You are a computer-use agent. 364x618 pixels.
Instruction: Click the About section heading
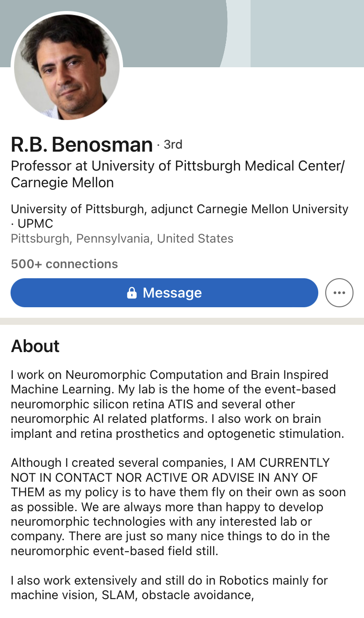tap(35, 346)
